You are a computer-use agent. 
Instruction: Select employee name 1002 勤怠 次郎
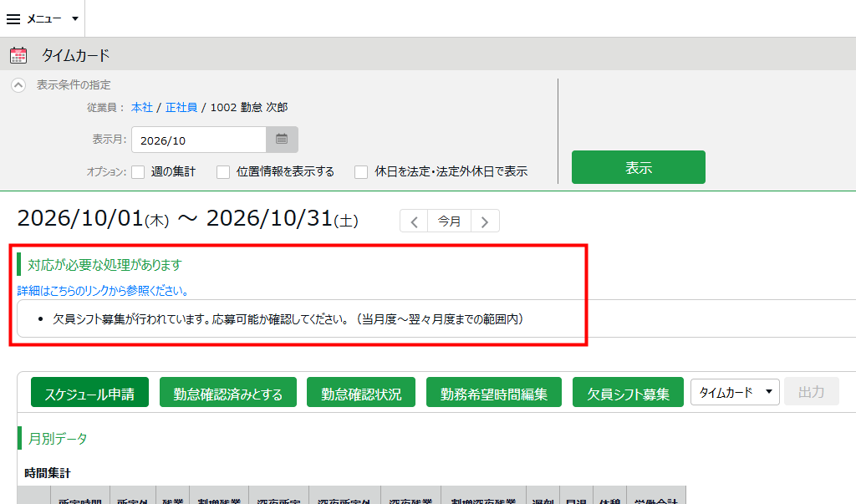tap(249, 108)
